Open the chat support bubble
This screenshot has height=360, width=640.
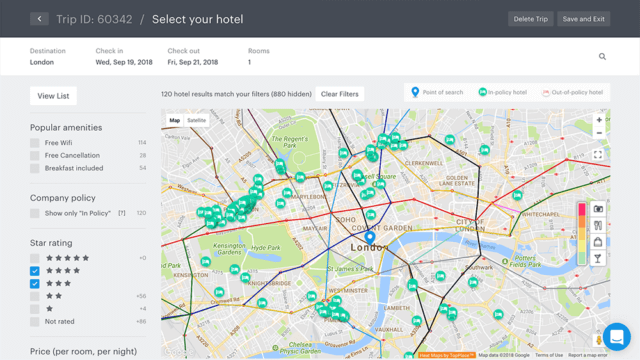(x=616, y=337)
